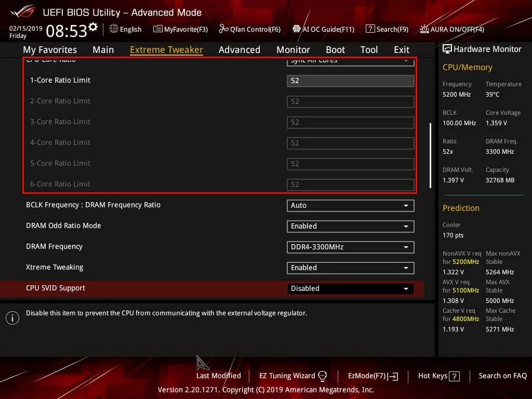The width and height of the screenshot is (532, 399).
Task: Open the Exit tab
Action: 402,50
